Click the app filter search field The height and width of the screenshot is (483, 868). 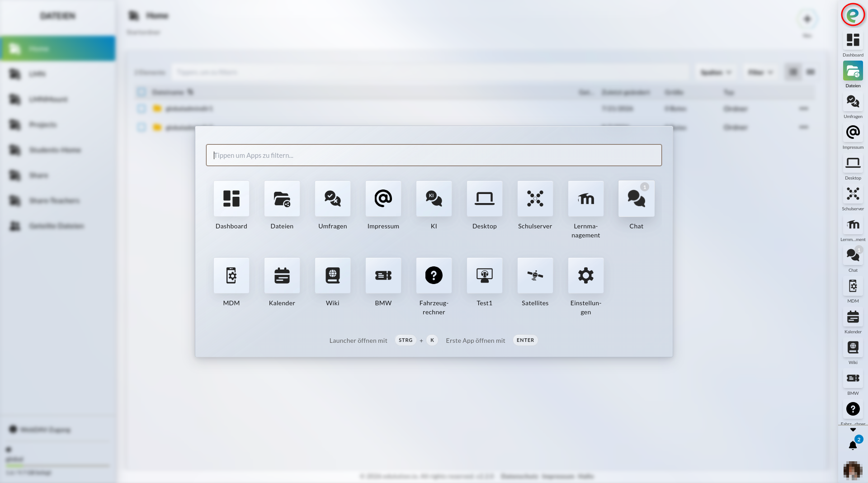[434, 155]
